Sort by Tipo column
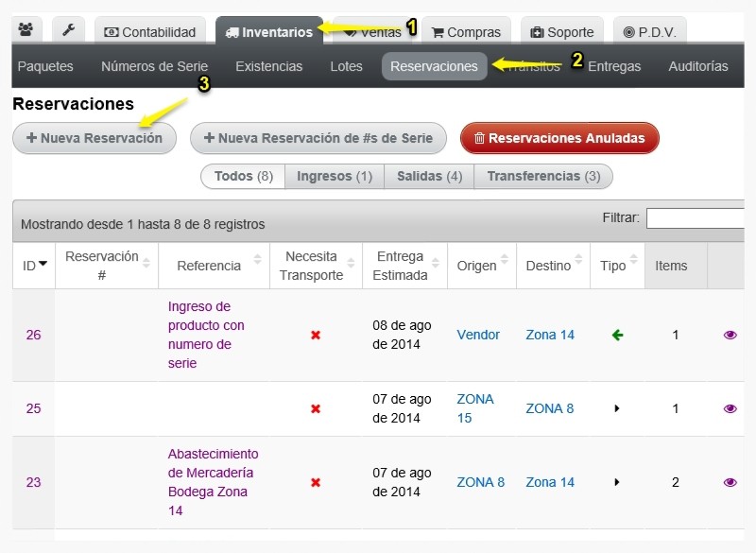This screenshot has height=553, width=756. [x=618, y=266]
